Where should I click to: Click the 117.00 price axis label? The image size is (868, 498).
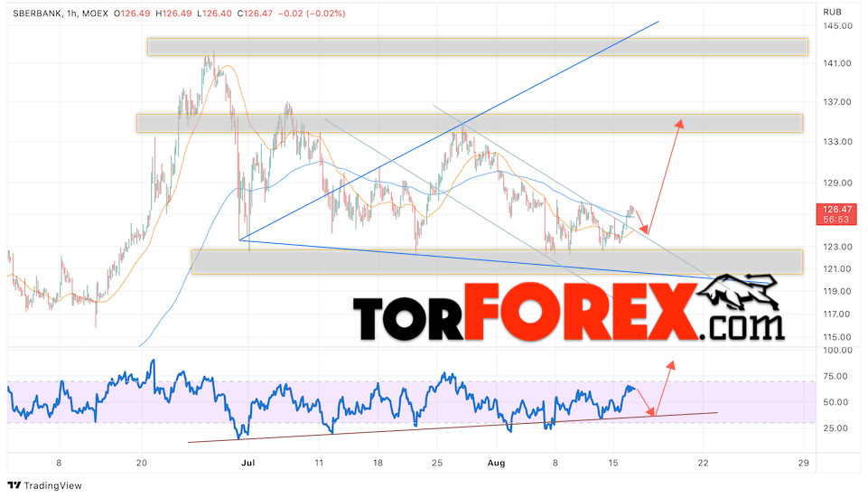837,315
